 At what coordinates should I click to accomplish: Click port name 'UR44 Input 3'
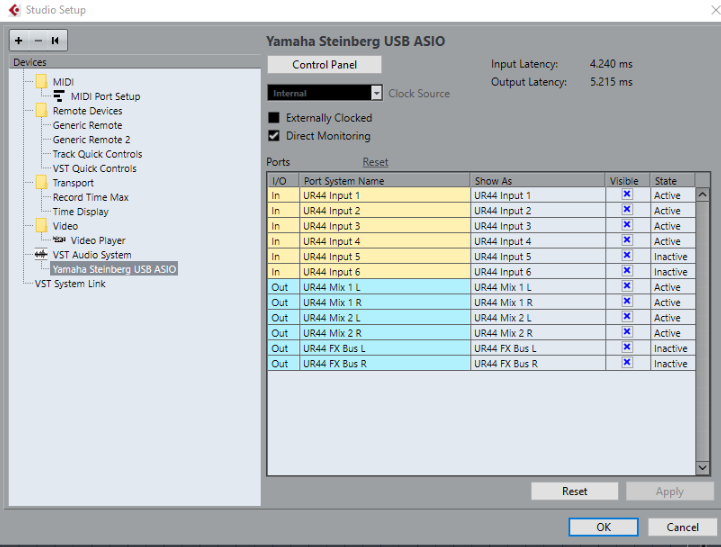click(x=384, y=226)
